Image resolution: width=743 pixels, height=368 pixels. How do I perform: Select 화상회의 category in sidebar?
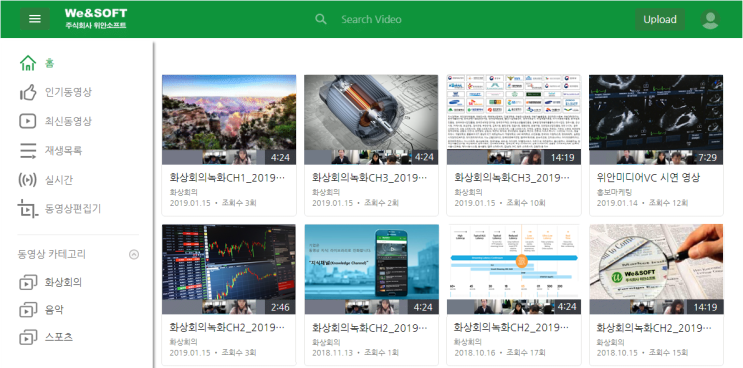63,282
